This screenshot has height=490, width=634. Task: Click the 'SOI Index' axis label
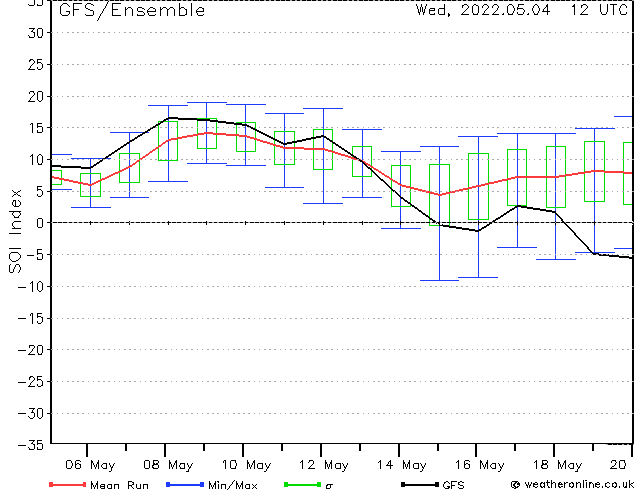15,231
